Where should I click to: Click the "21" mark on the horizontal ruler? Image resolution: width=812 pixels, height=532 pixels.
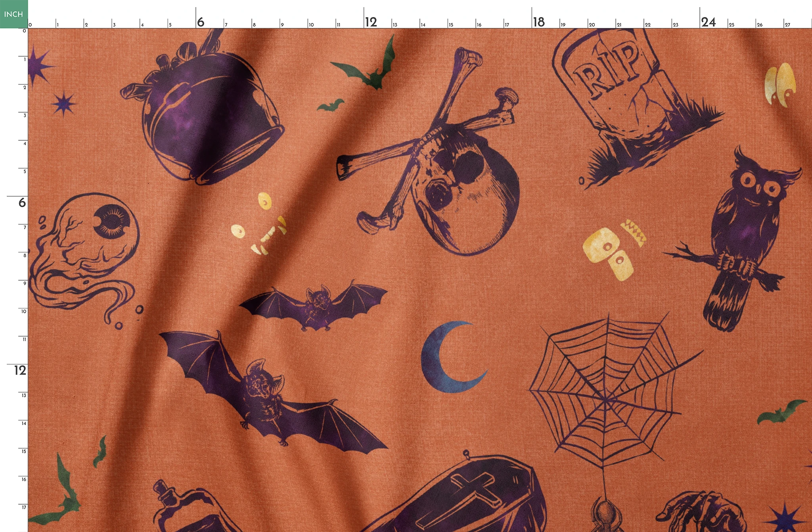(x=619, y=25)
